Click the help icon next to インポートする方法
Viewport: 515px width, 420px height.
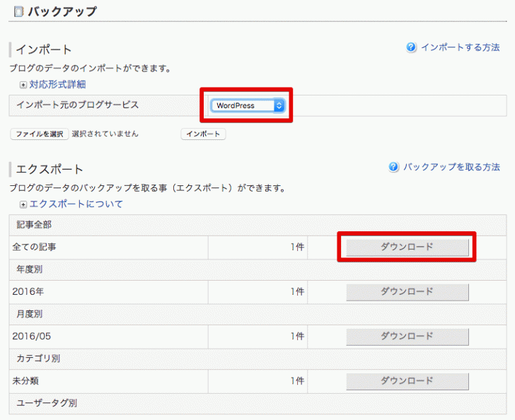click(x=412, y=47)
